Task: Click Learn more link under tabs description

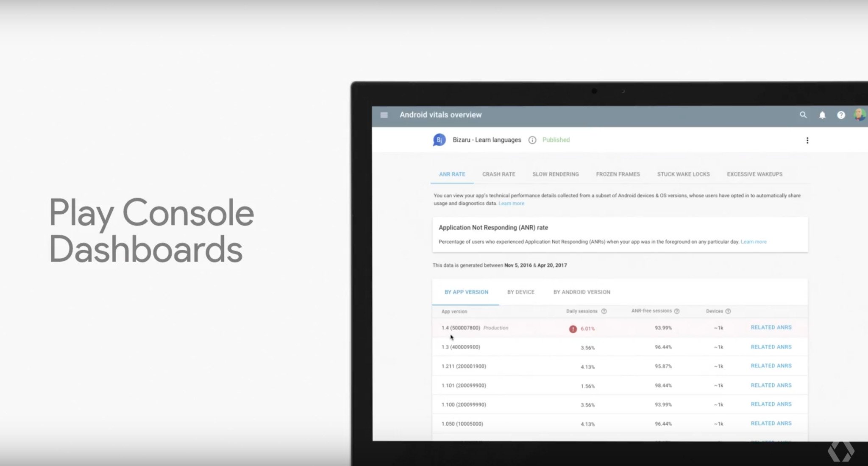Action: coord(511,204)
